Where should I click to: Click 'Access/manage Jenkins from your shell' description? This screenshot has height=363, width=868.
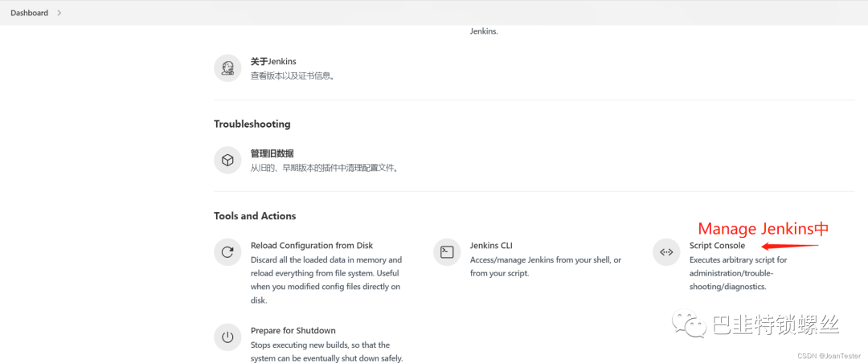[x=546, y=266]
